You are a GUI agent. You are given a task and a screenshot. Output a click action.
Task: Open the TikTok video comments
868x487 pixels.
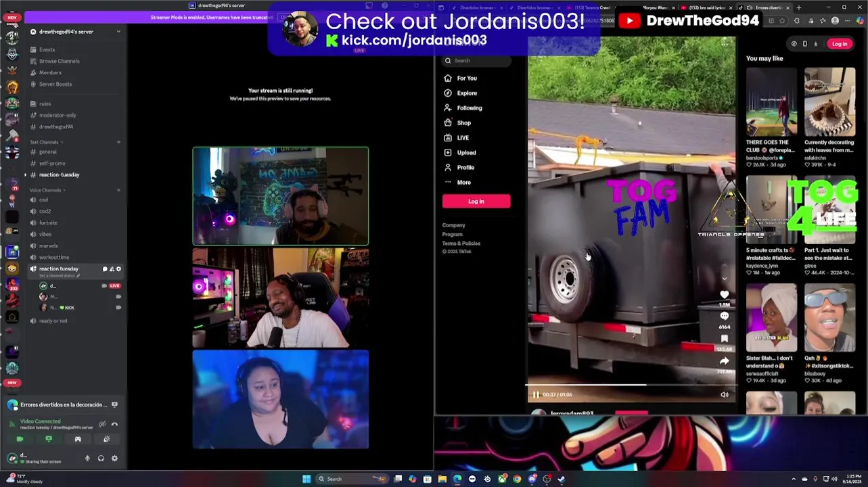(725, 317)
